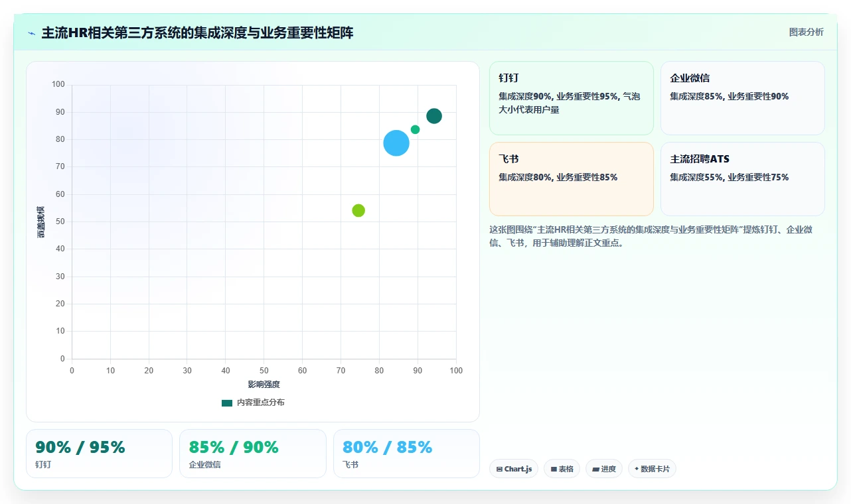The width and height of the screenshot is (851, 504).
Task: Open the 主流招聘ATS info card
Action: (743, 179)
